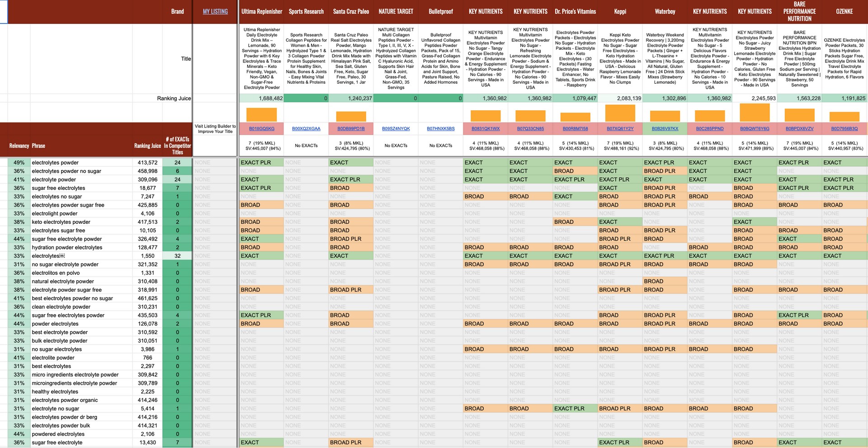Select the Ranking Juice value 1,688,482

pos(261,98)
